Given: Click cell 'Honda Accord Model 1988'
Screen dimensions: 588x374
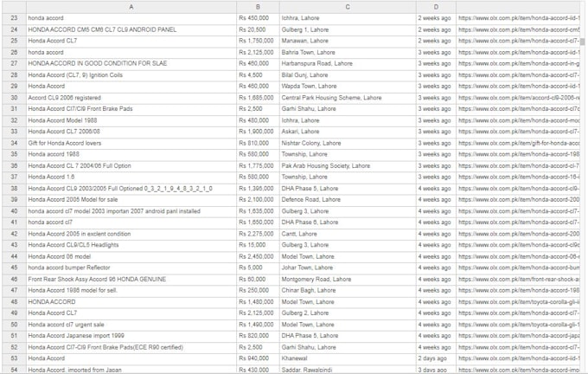Looking at the screenshot, I should pyautogui.click(x=131, y=120).
